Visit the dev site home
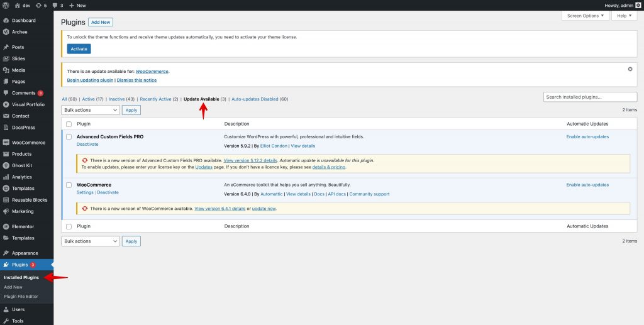This screenshot has height=325, width=644. 23,5
